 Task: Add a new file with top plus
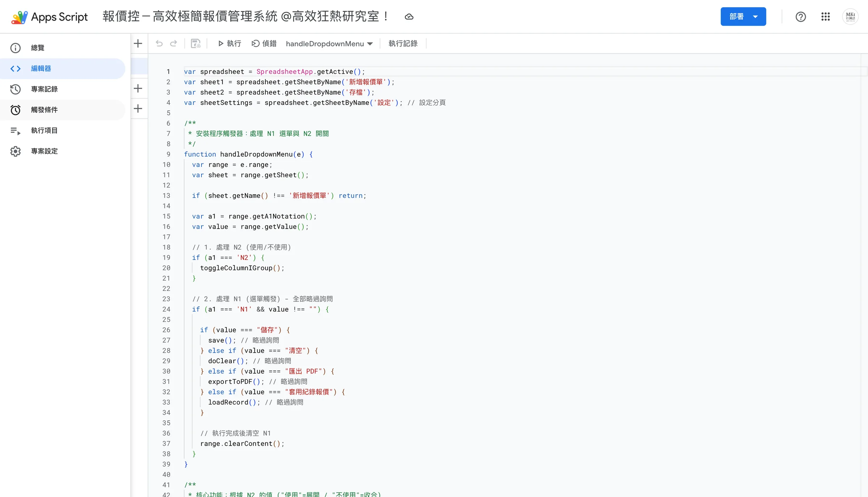[138, 44]
